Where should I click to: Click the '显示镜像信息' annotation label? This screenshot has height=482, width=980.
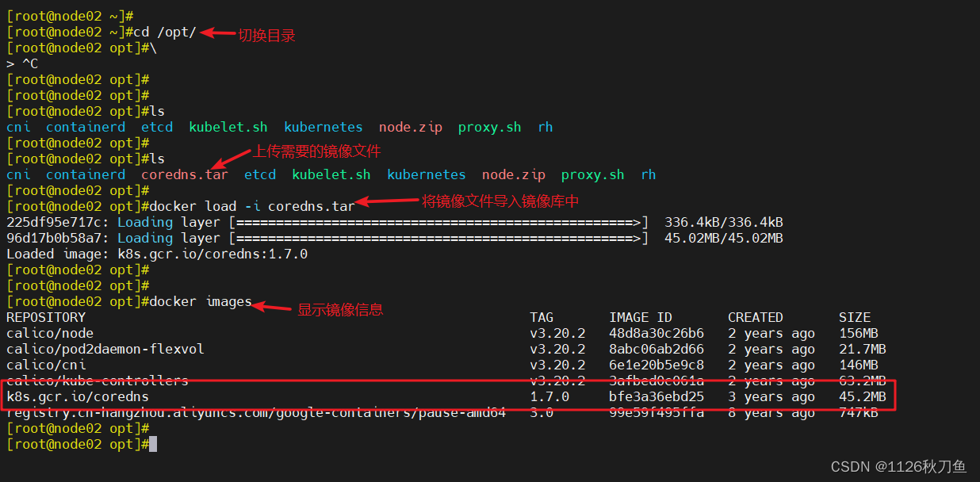[x=340, y=310]
